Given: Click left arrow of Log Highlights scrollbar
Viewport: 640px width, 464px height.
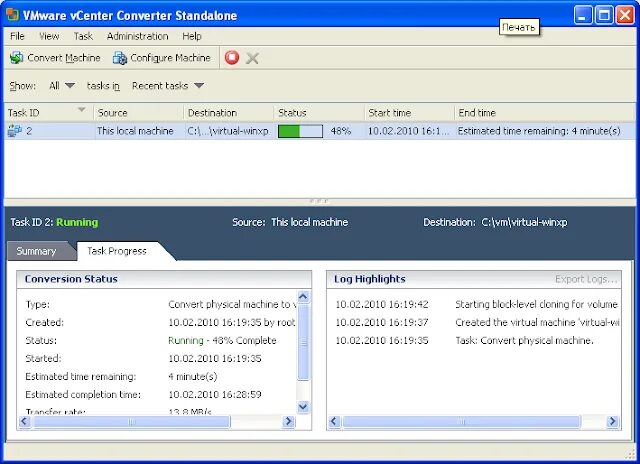Looking at the screenshot, I should [x=334, y=421].
